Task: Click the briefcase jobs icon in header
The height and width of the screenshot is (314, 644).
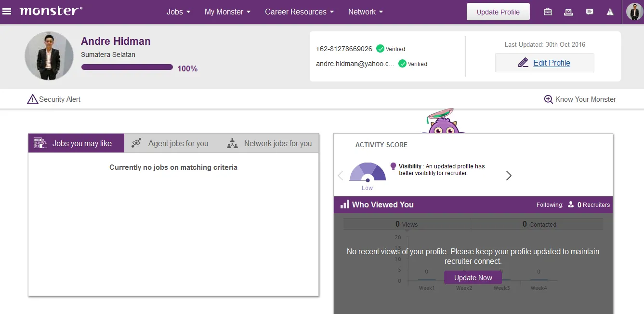Action: point(548,12)
